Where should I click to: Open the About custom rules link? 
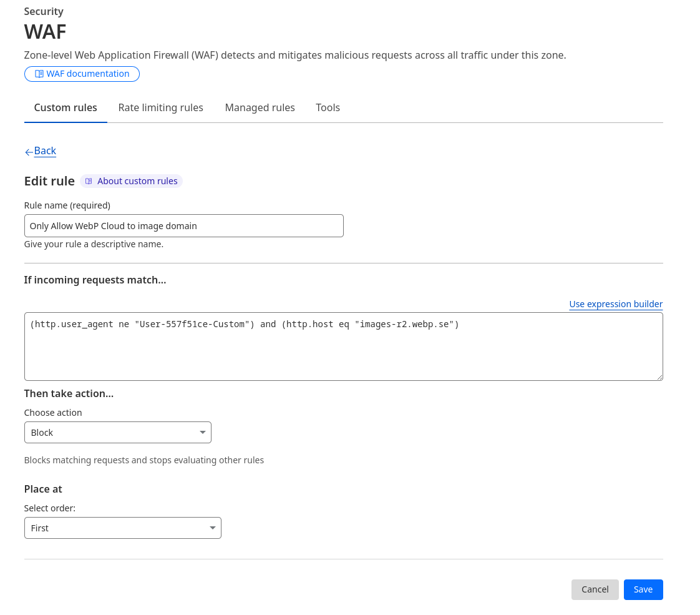tap(131, 181)
